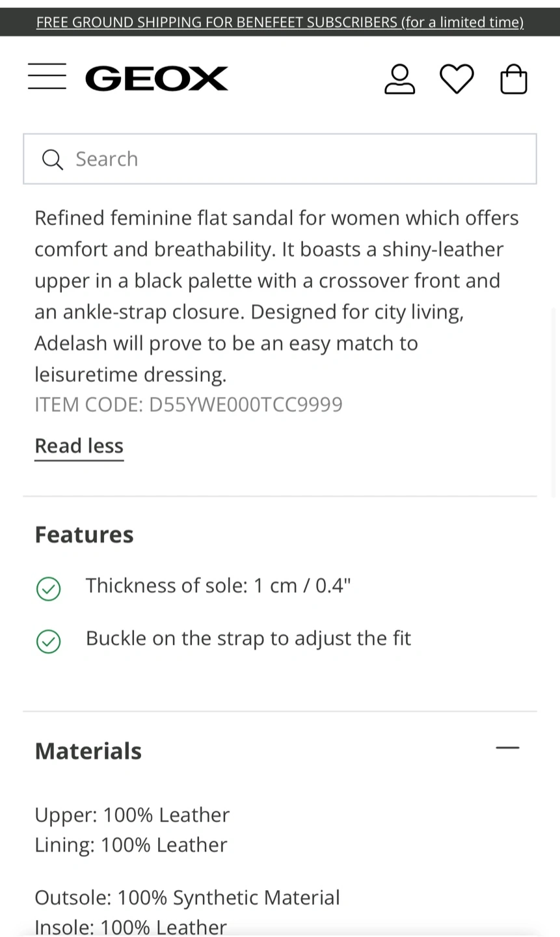Click the Materials section heading
The width and height of the screenshot is (560, 937).
tap(88, 751)
